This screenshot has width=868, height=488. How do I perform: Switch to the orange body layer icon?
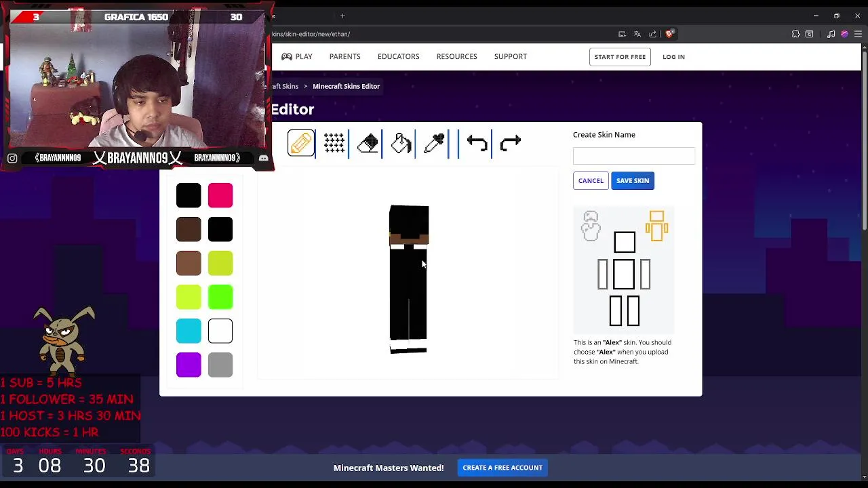point(656,226)
